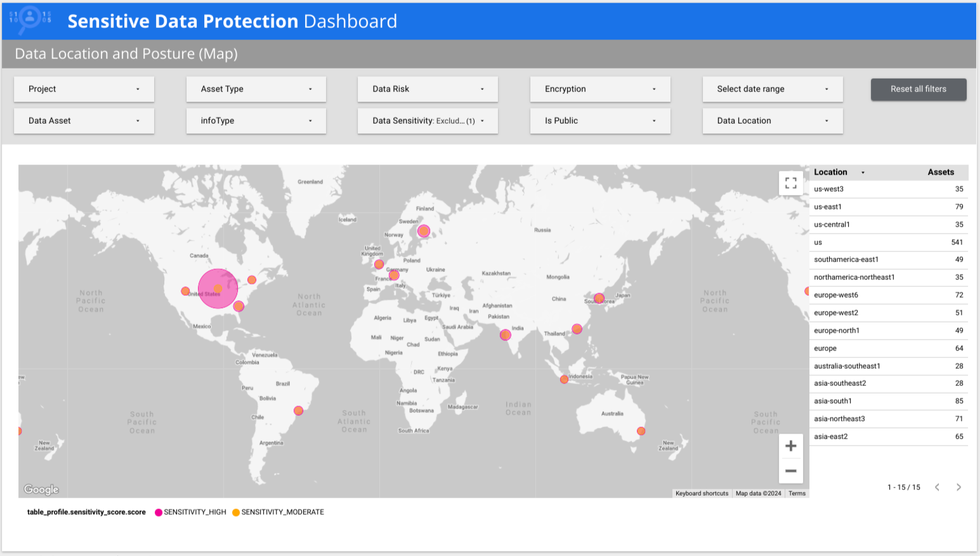Click the SENSITIVITY_HIGH pink legend swatch
980x556 pixels.
point(159,512)
